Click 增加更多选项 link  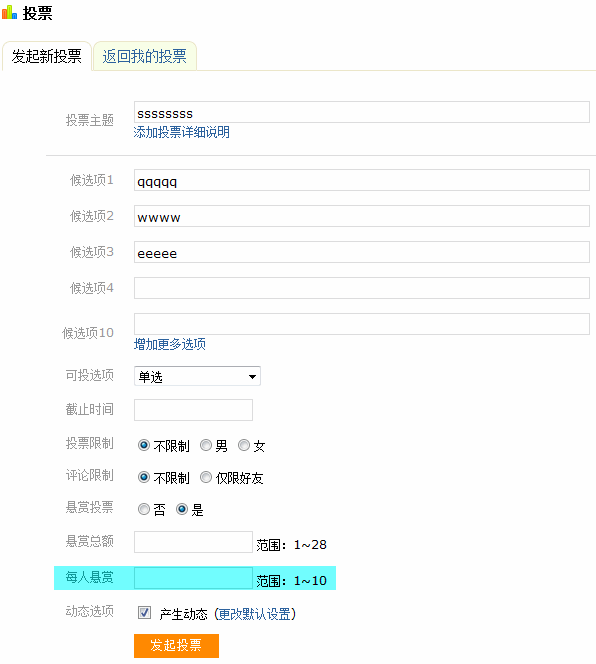(170, 344)
